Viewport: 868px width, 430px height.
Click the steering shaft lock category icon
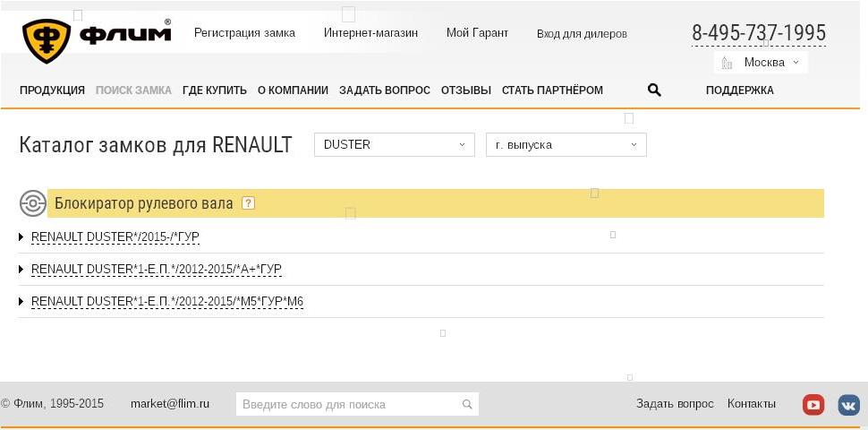click(x=32, y=203)
